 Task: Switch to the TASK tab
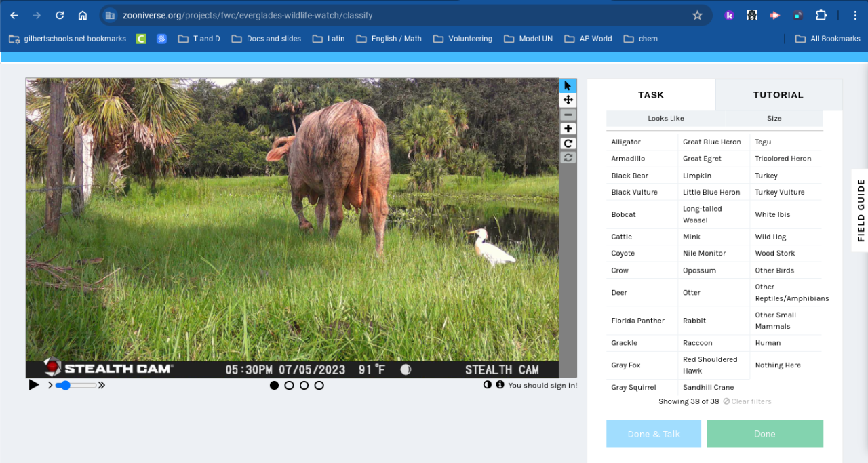pyautogui.click(x=651, y=95)
